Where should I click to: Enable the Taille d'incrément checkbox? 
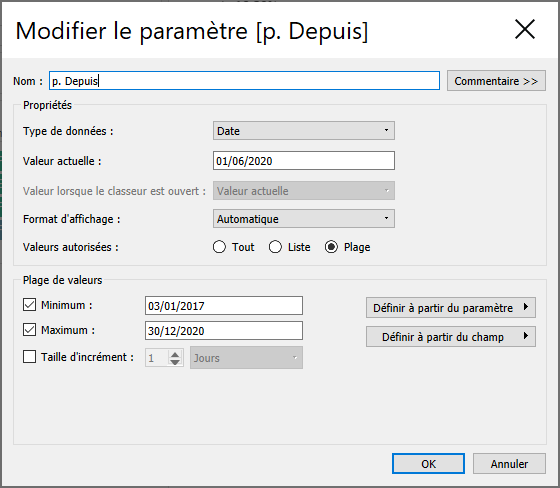click(x=29, y=357)
